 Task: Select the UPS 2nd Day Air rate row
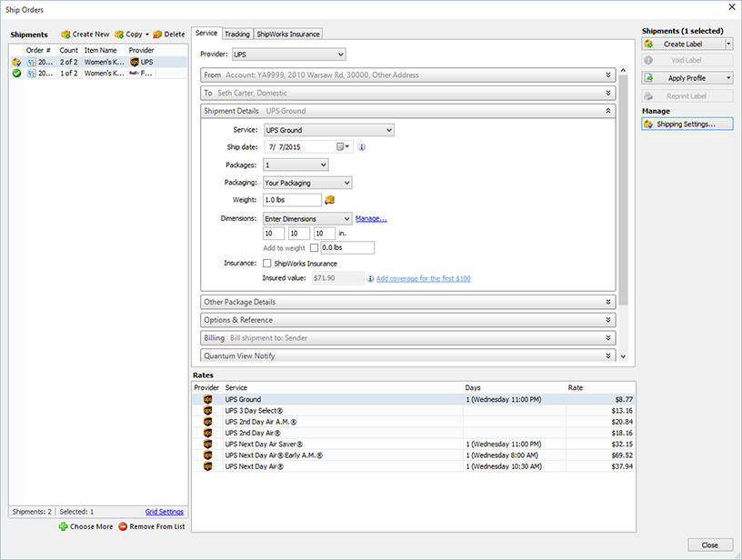413,434
